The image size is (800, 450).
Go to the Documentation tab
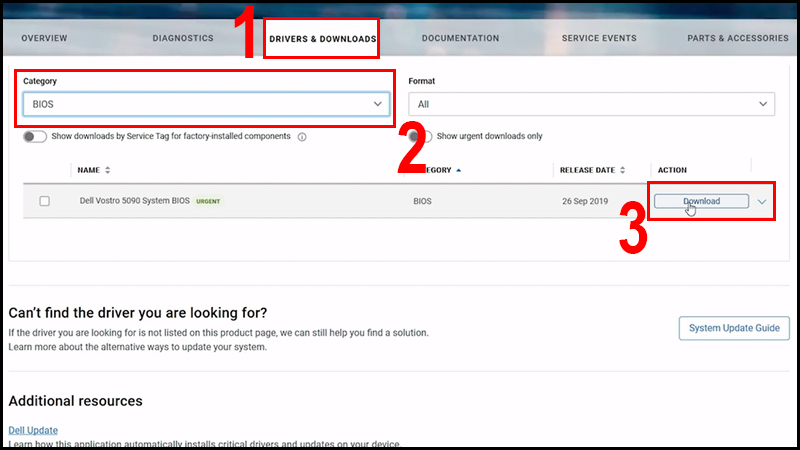460,38
